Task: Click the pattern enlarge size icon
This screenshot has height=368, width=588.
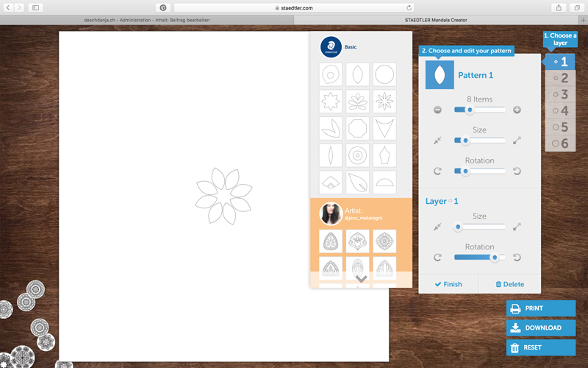Action: point(517,140)
